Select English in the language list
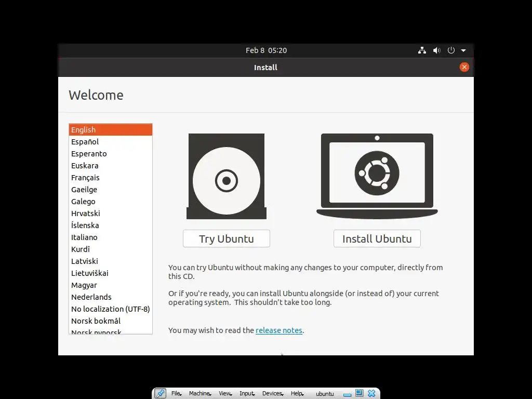This screenshot has height=399, width=532. [x=110, y=129]
